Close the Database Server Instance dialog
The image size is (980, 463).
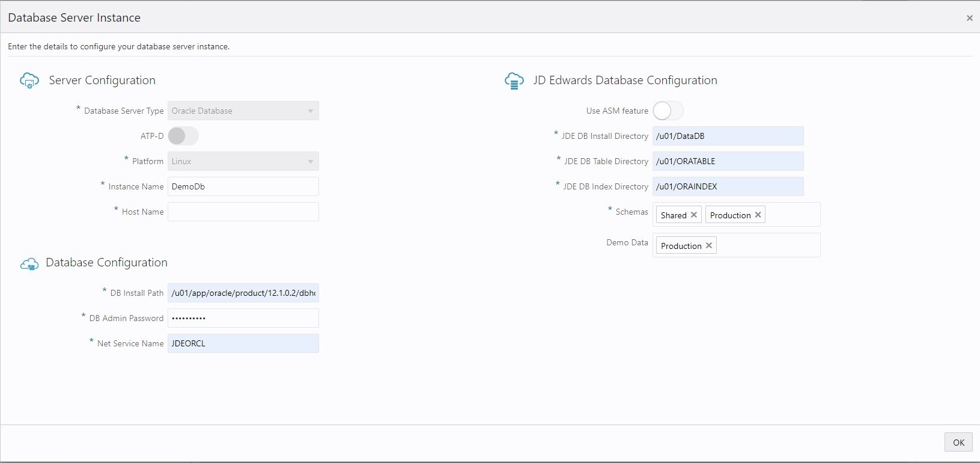[x=969, y=18]
